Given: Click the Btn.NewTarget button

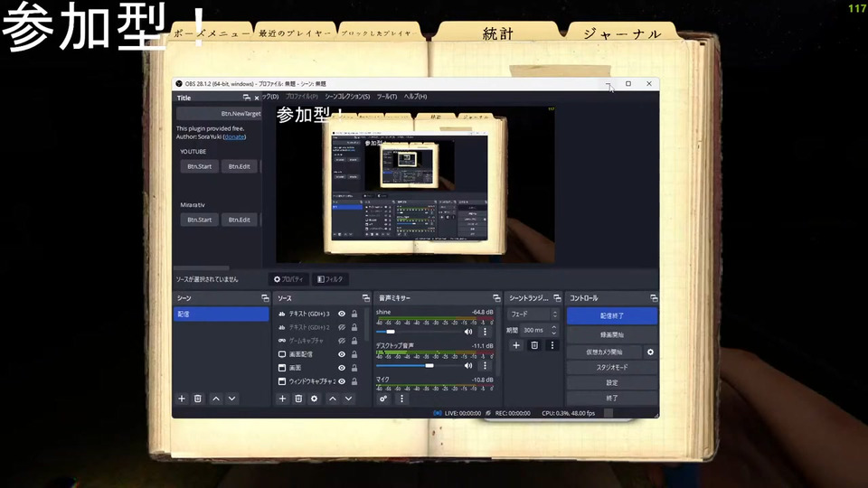Looking at the screenshot, I should tap(219, 114).
